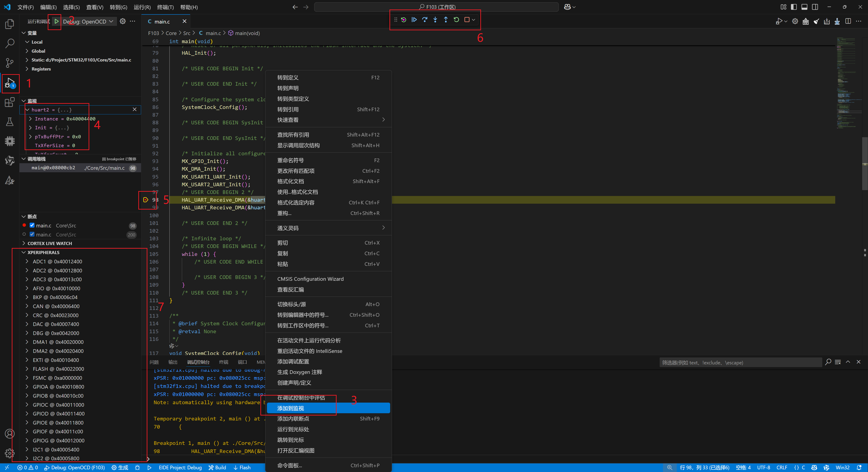Restart the debug session
Viewport: 868px width, 472px height.
pyautogui.click(x=456, y=20)
